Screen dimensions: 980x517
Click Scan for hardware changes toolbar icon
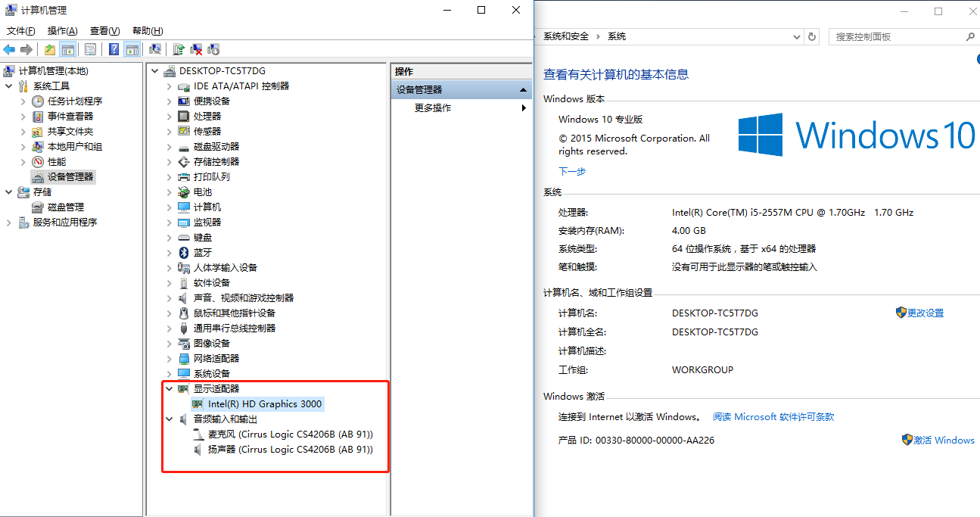coord(155,50)
